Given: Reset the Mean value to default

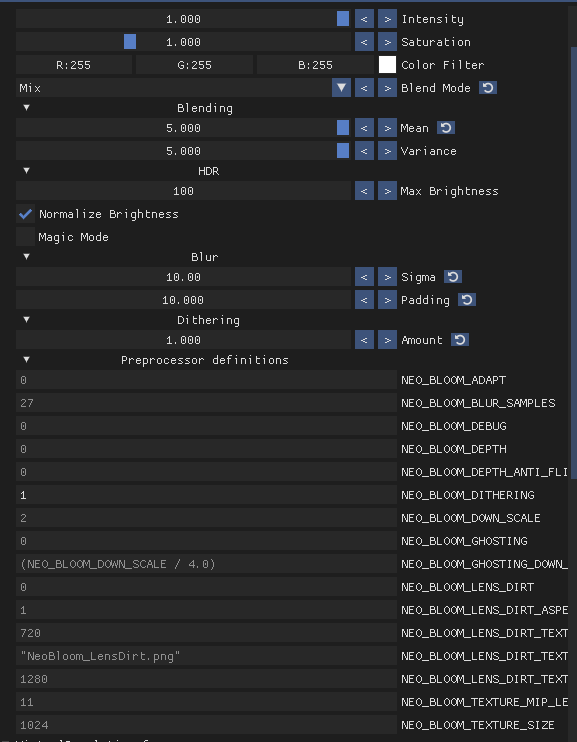Looking at the screenshot, I should tap(445, 128).
